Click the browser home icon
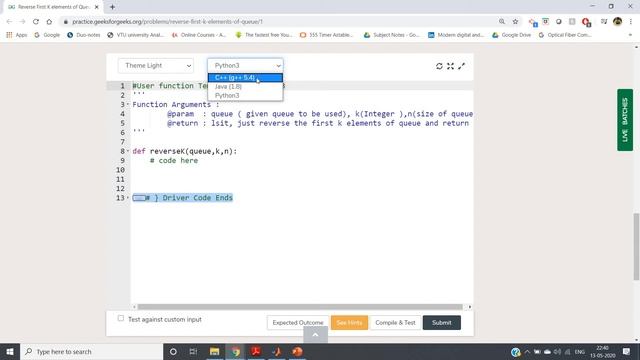 49,22
